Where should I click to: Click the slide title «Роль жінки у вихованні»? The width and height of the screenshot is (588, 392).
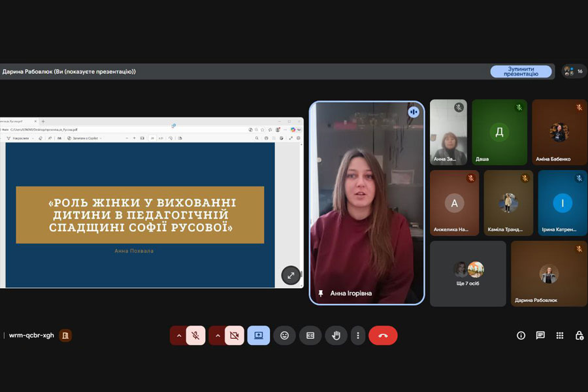click(x=140, y=215)
